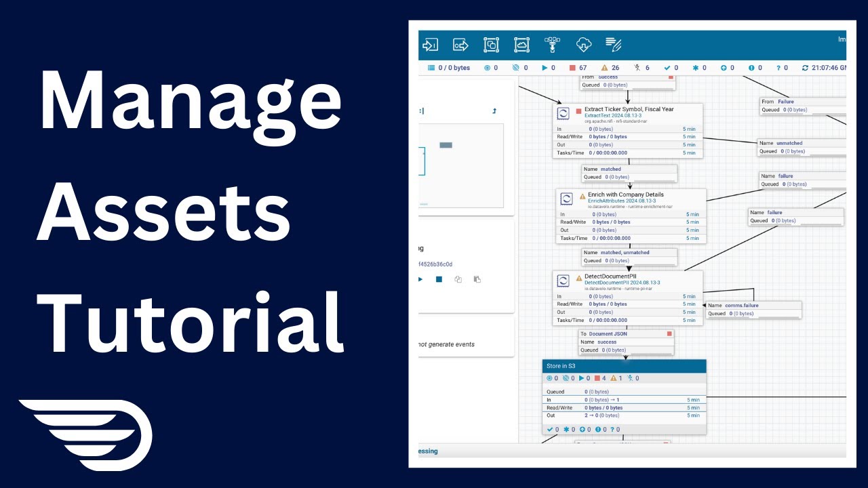The image size is (868, 488).
Task: Click the Store in S3 process group header
Action: click(625, 366)
